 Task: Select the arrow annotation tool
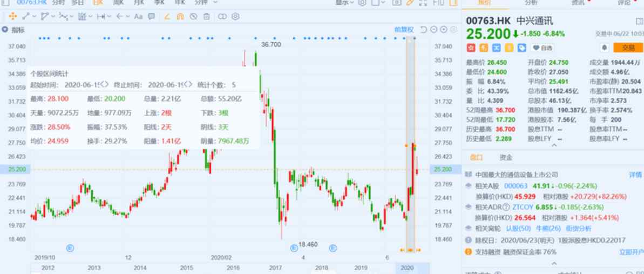119,16
